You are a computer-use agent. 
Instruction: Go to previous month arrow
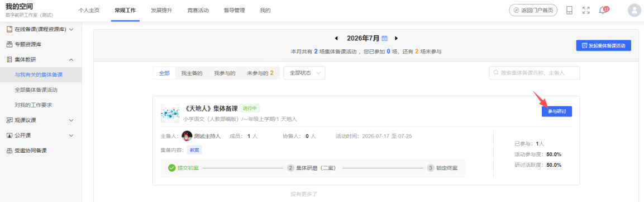336,38
